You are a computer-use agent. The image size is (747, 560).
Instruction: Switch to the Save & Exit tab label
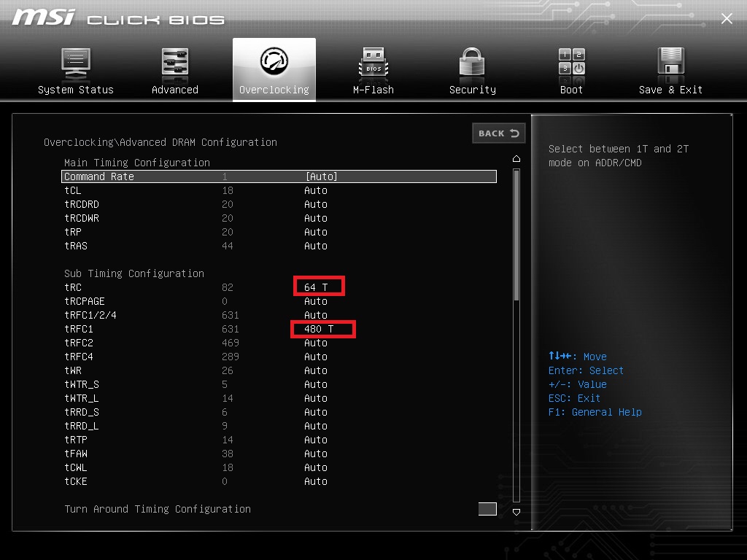click(x=671, y=90)
